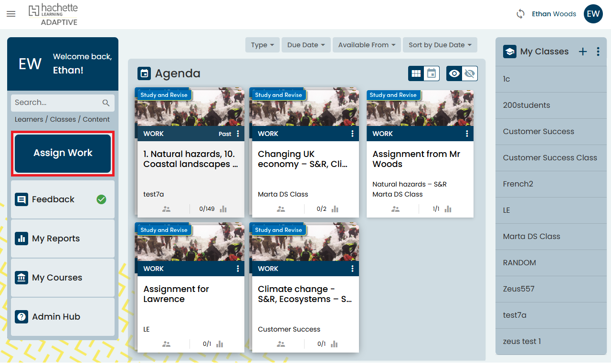Expand the Type filter dropdown
This screenshot has height=364, width=611.
tap(262, 45)
